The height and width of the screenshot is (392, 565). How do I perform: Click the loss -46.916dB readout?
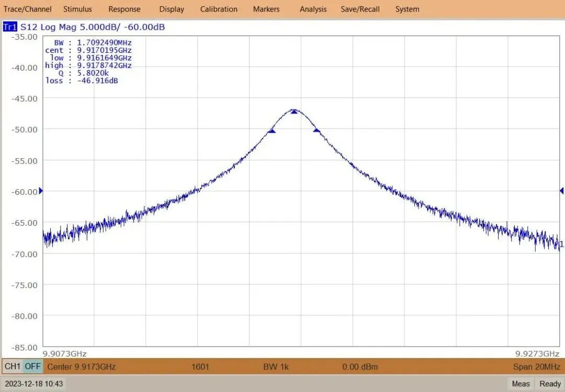coord(82,80)
